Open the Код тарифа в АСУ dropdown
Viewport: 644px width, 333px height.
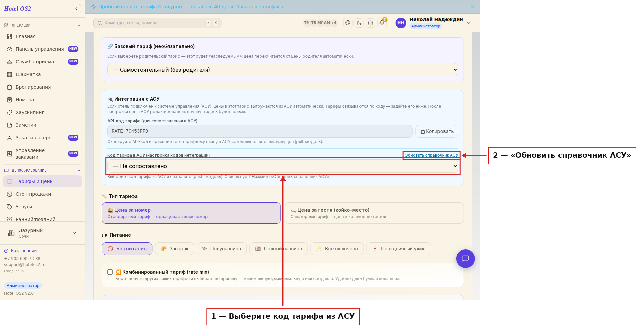coord(282,166)
